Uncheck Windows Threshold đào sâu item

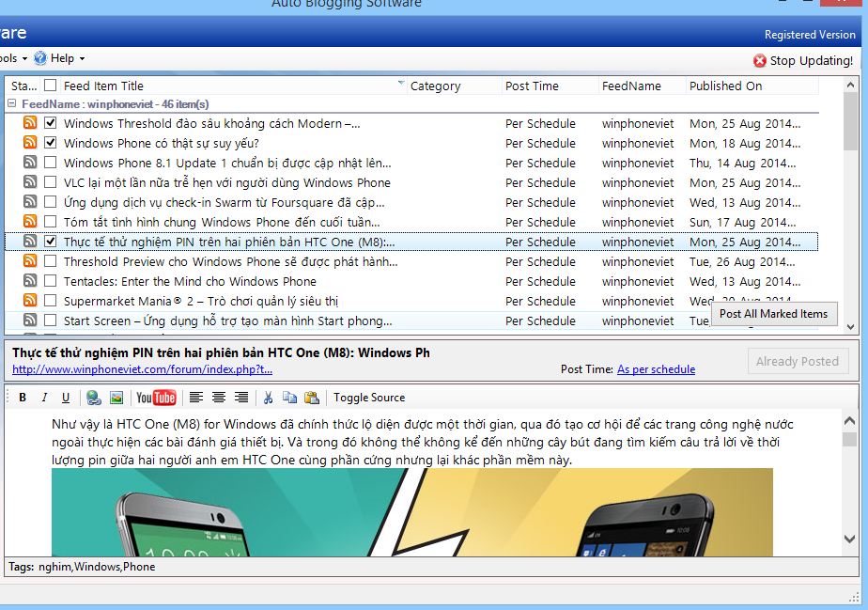(x=51, y=123)
